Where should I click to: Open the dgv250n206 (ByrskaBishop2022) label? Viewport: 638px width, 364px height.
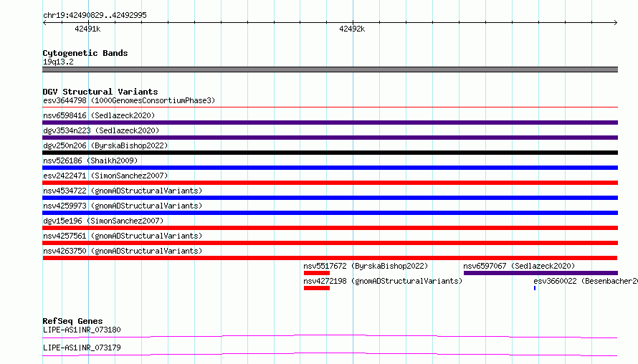point(105,145)
